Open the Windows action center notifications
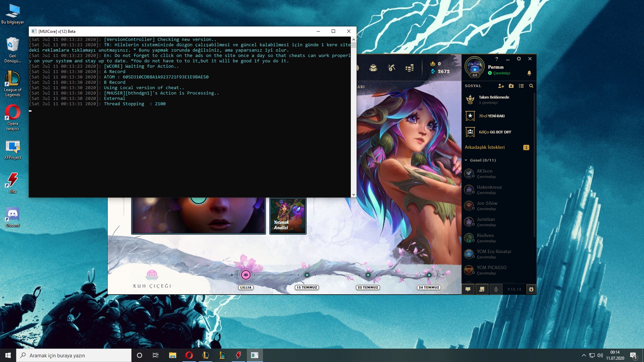Screen dimensions: 644x362 (633, 355)
